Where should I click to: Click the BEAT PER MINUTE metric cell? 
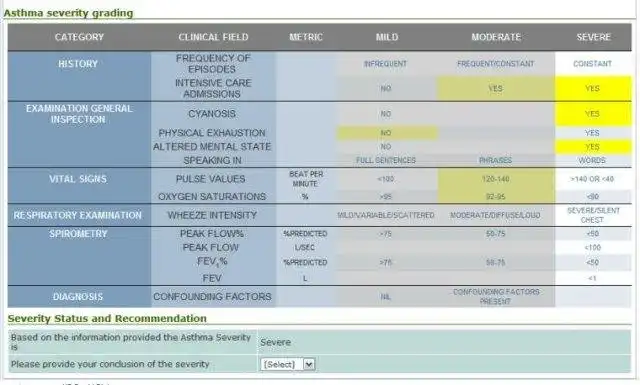(306, 179)
